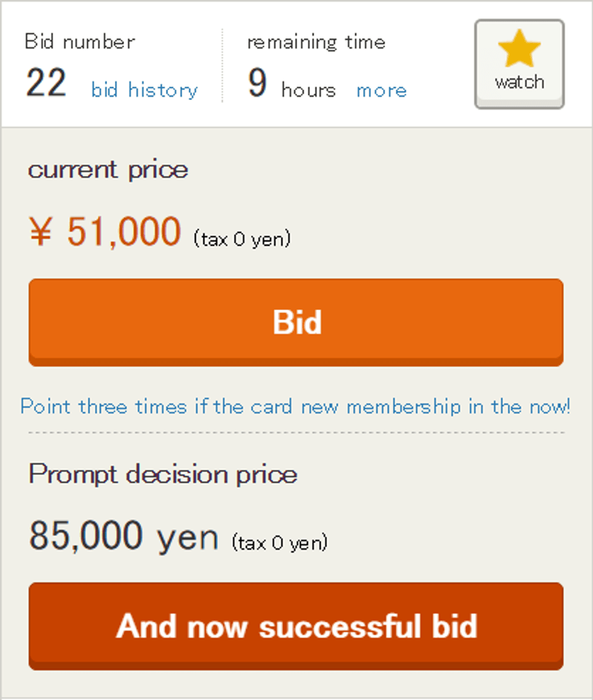
Task: Click the number 9 in remaining time
Action: tap(257, 84)
